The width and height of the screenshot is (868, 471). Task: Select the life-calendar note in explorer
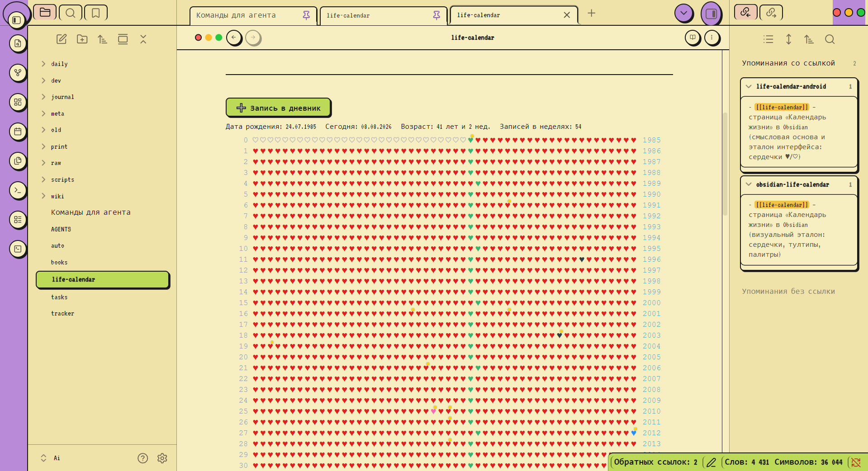103,279
